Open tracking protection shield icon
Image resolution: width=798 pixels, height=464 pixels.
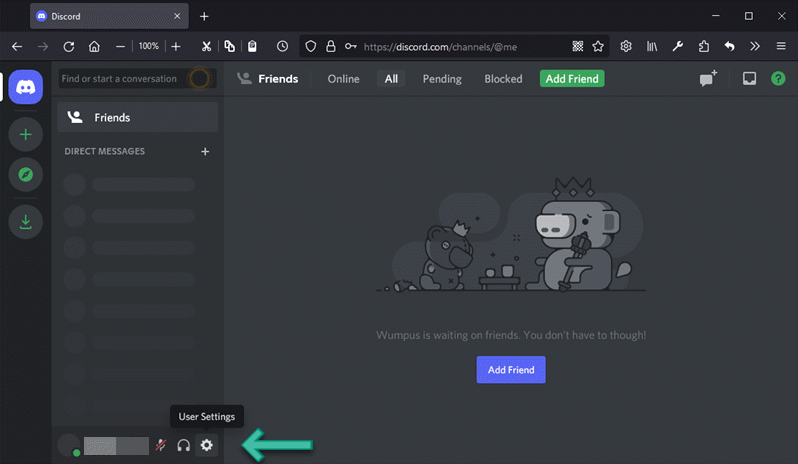[310, 47]
